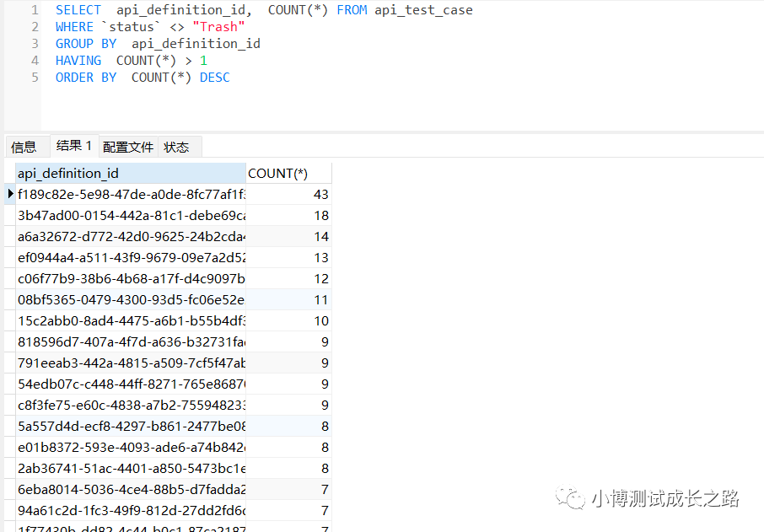Select cell starting with 6eba8014-5036
Image resolution: width=764 pixels, height=532 pixels.
tap(131, 489)
